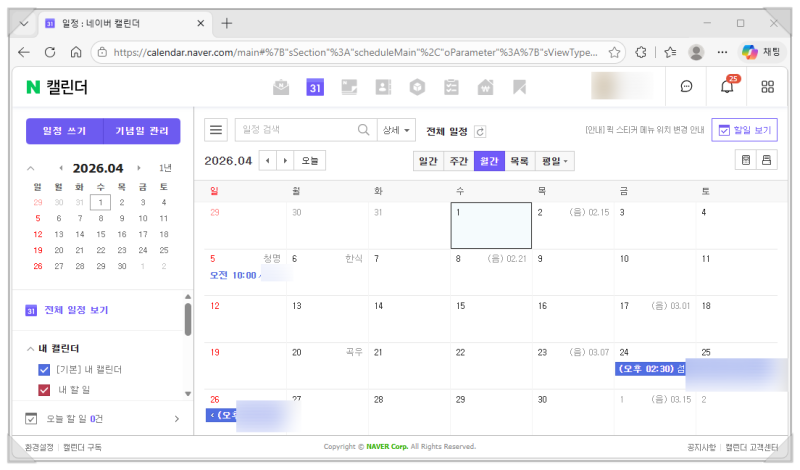Image resolution: width=800 pixels, height=470 pixels.
Task: Reload the browser page
Action: [49, 52]
